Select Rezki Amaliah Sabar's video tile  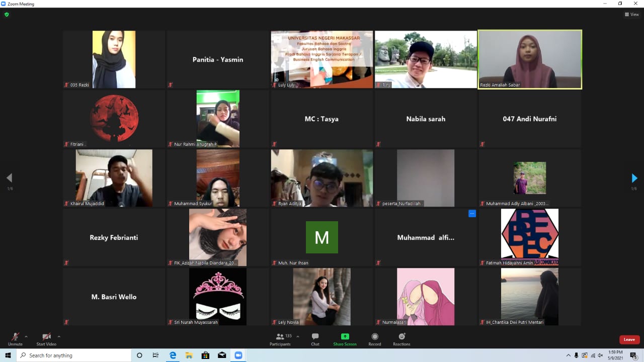point(530,59)
